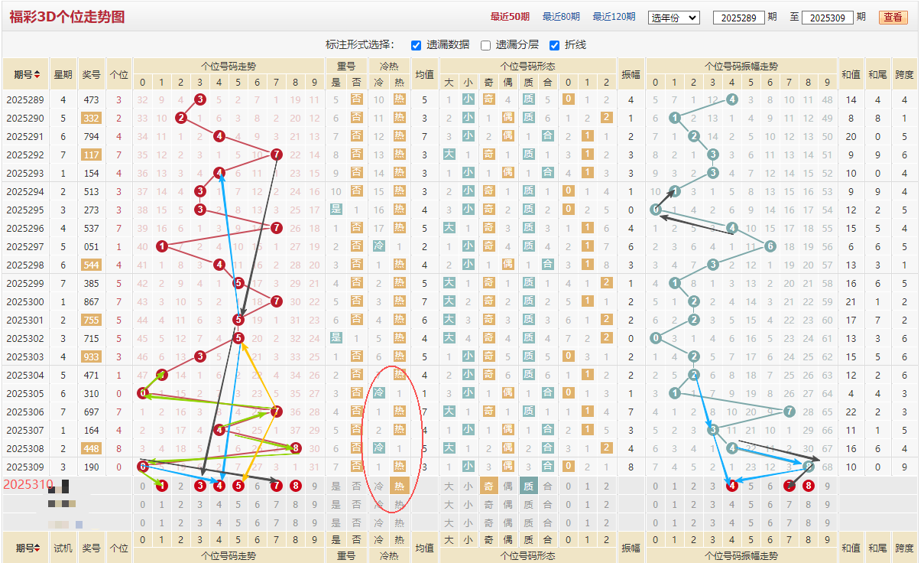Switch to 最近120期 view
This screenshot has width=924, height=563.
tap(614, 17)
